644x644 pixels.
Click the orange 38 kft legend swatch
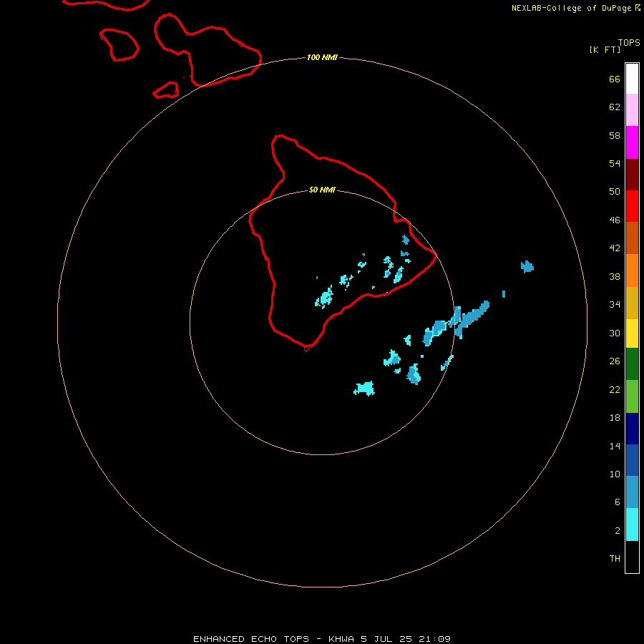coord(632,270)
